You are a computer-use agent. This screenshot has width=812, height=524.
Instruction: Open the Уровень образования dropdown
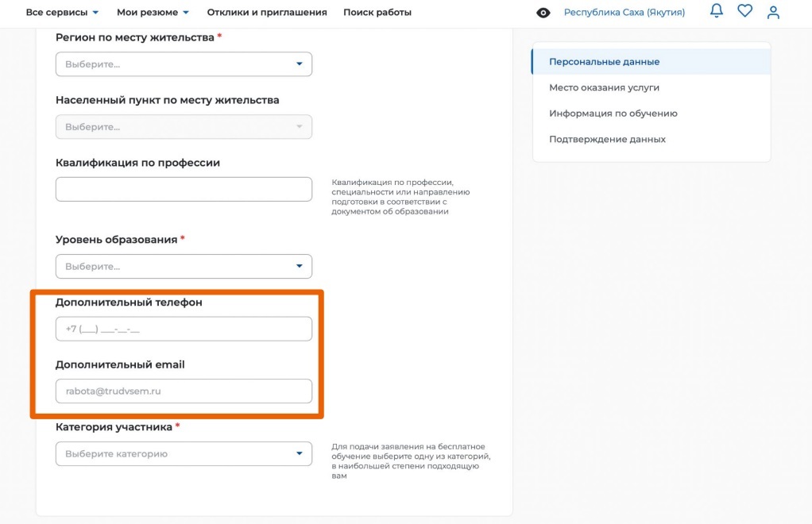pyautogui.click(x=184, y=267)
